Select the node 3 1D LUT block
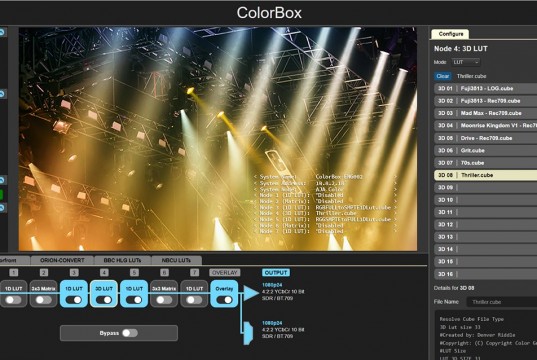Image resolution: width=537 pixels, height=360 pixels. pyautogui.click(x=74, y=294)
